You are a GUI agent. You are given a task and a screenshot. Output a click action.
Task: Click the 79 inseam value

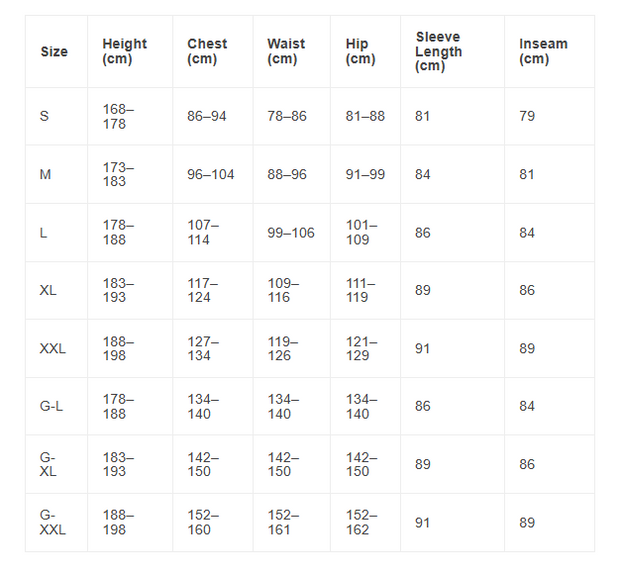(x=527, y=116)
